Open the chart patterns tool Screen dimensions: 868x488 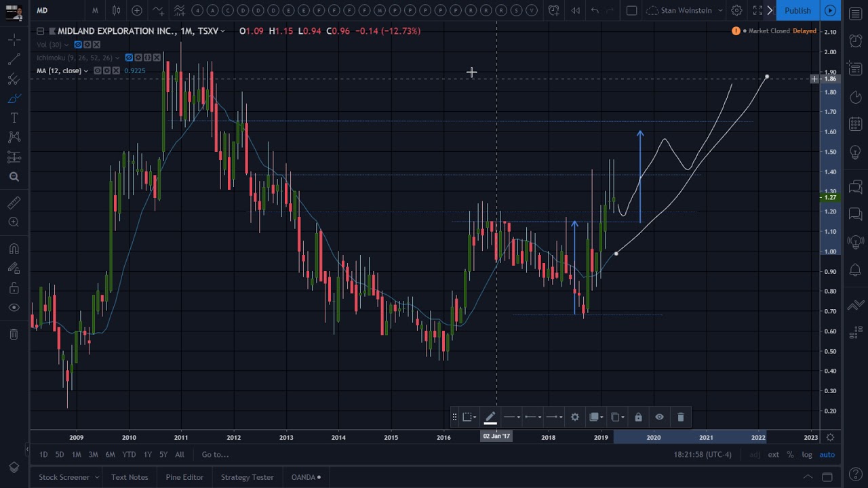pos(14,138)
